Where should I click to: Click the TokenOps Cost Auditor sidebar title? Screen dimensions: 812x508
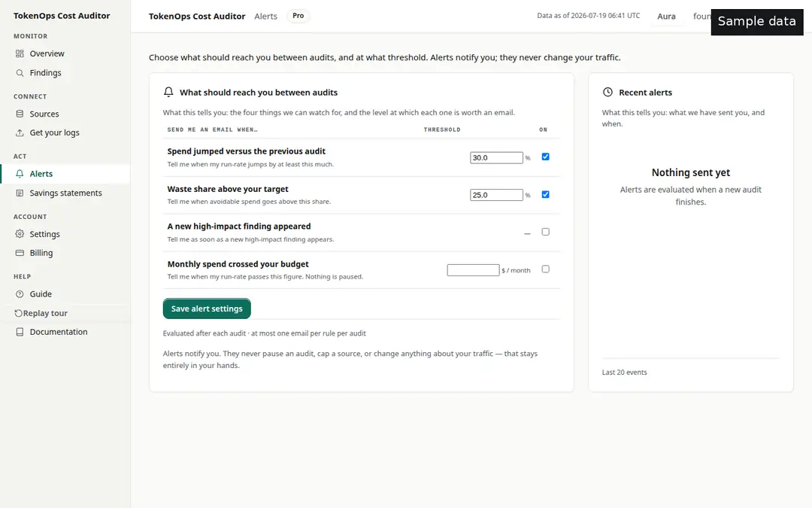pyautogui.click(x=62, y=16)
